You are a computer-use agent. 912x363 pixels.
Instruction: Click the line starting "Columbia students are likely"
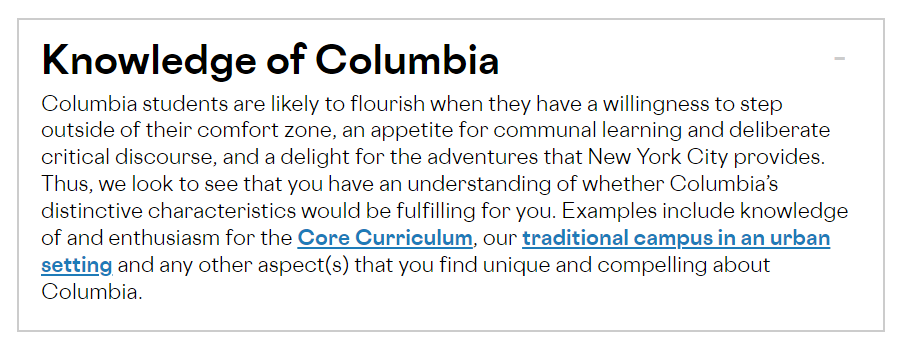[412, 105]
